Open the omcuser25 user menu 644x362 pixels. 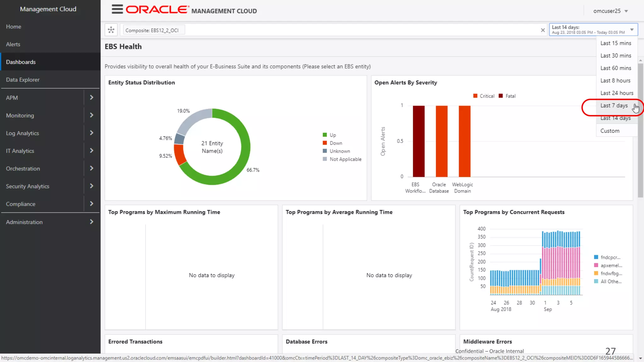610,11
